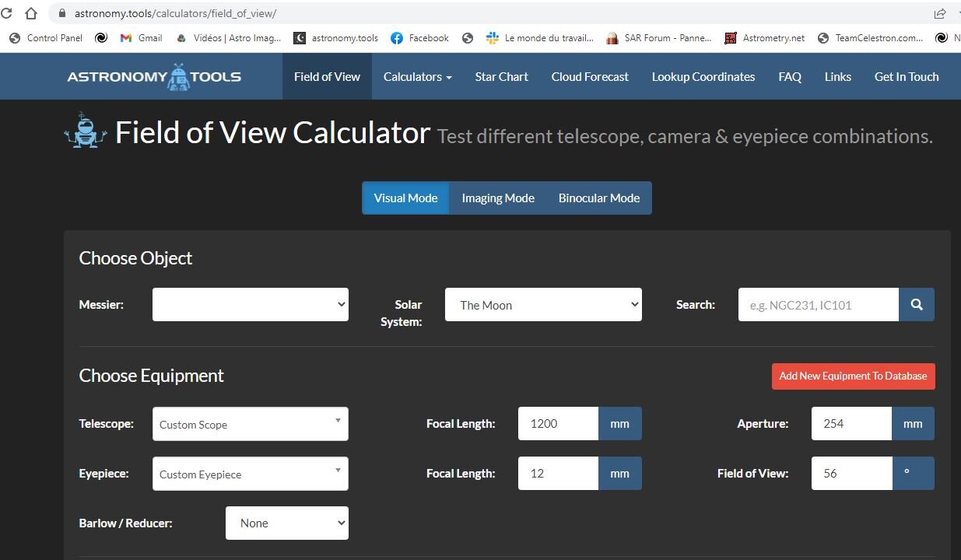Open the astronomy.tools bookmark
This screenshot has height=560, width=961.
[336, 37]
